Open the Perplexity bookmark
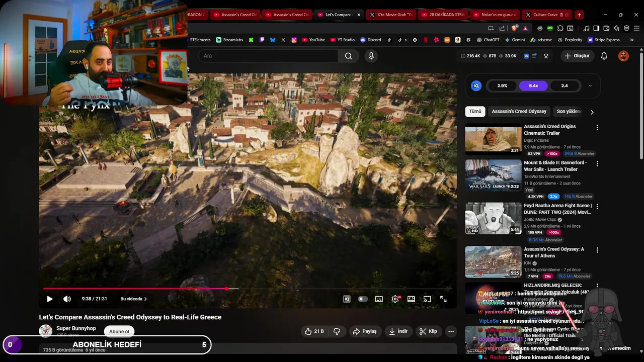 pyautogui.click(x=570, y=40)
